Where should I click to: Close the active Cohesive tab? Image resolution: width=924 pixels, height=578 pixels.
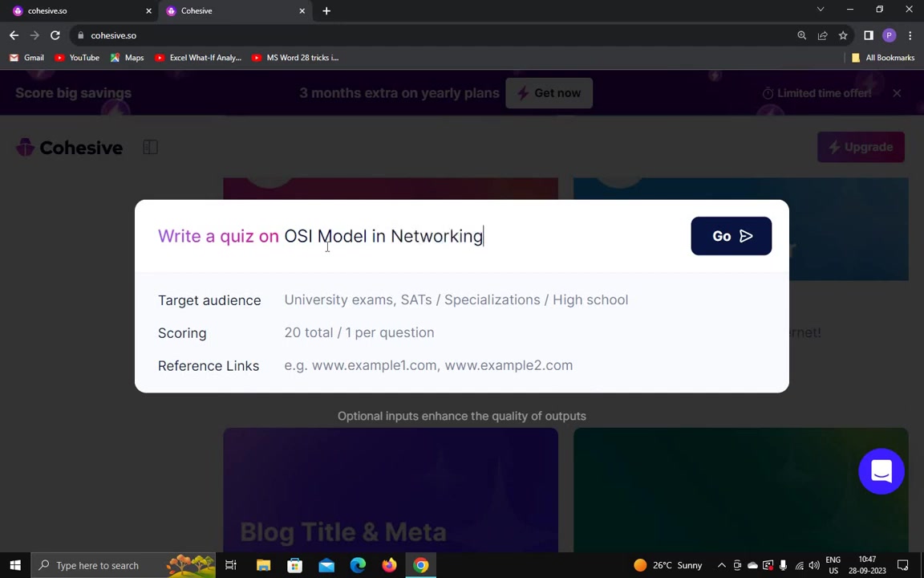tap(302, 10)
